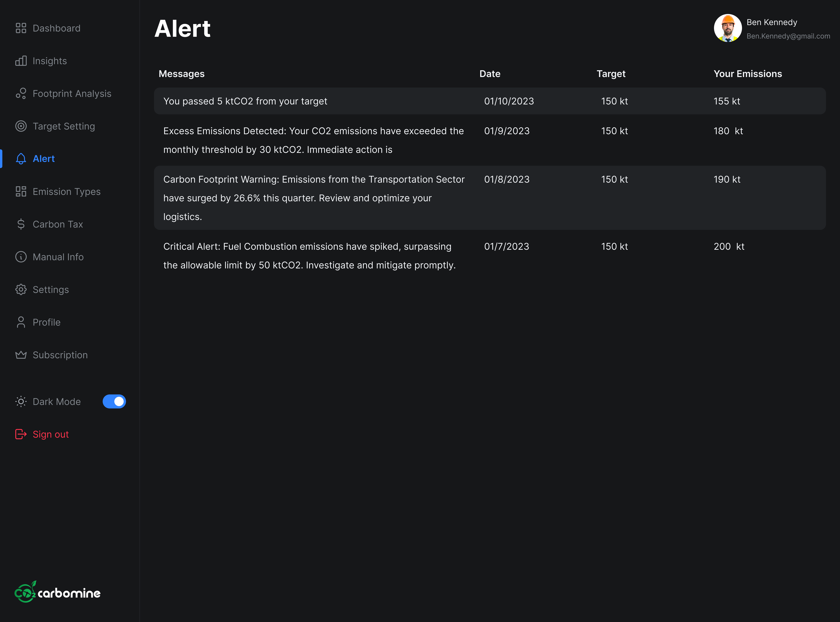Click the Manual Info circle icon
Image resolution: width=840 pixels, height=622 pixels.
[x=21, y=257]
